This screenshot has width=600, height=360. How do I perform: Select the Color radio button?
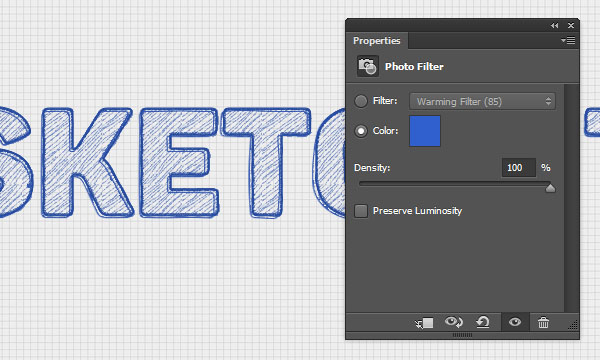tap(361, 131)
